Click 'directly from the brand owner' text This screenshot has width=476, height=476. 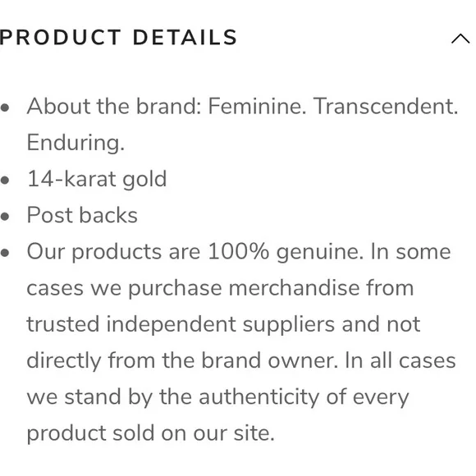click(x=182, y=360)
